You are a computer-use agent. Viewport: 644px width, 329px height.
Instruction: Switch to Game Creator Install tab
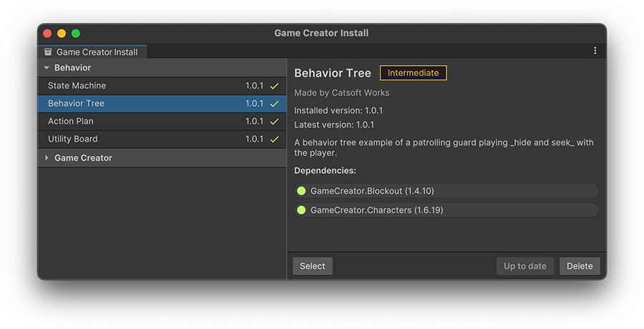(x=92, y=51)
